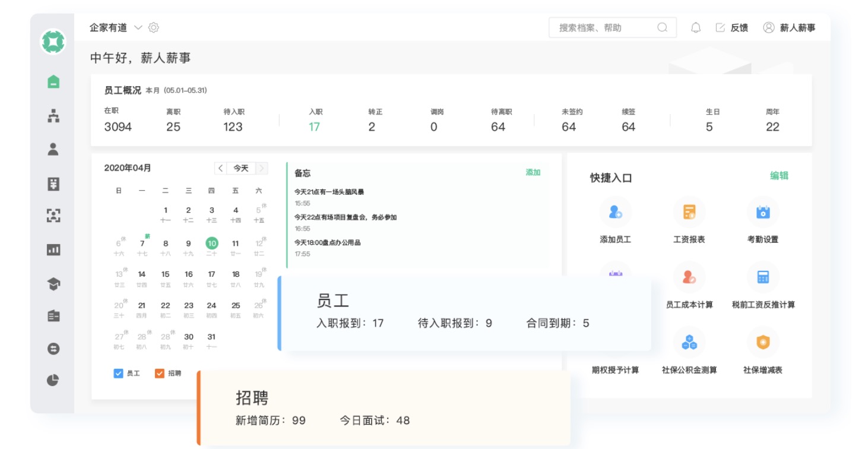The width and height of the screenshot is (868, 449).
Task: Click the 入职 17 stat
Action: 315,121
